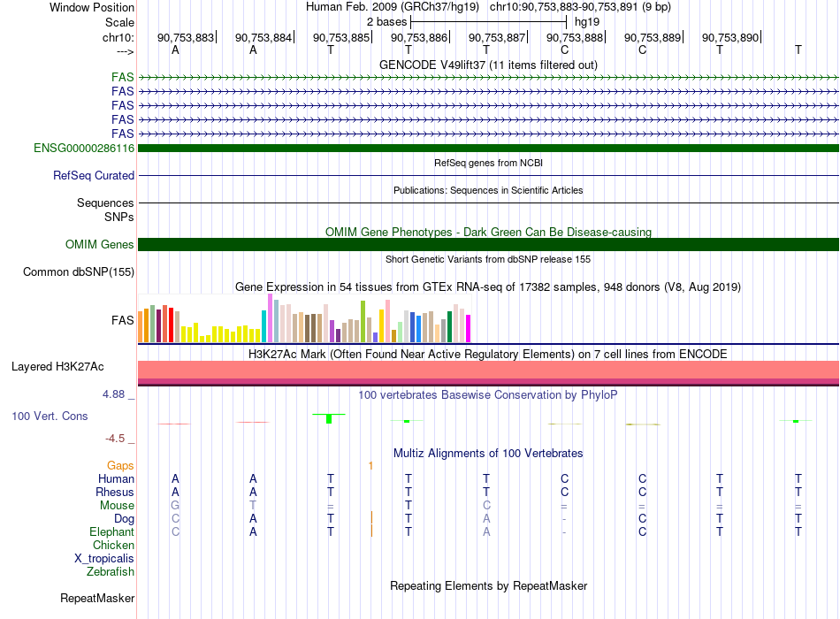The width and height of the screenshot is (840, 619).
Task: Click the orange gap marker numbered 1
Action: (x=370, y=466)
